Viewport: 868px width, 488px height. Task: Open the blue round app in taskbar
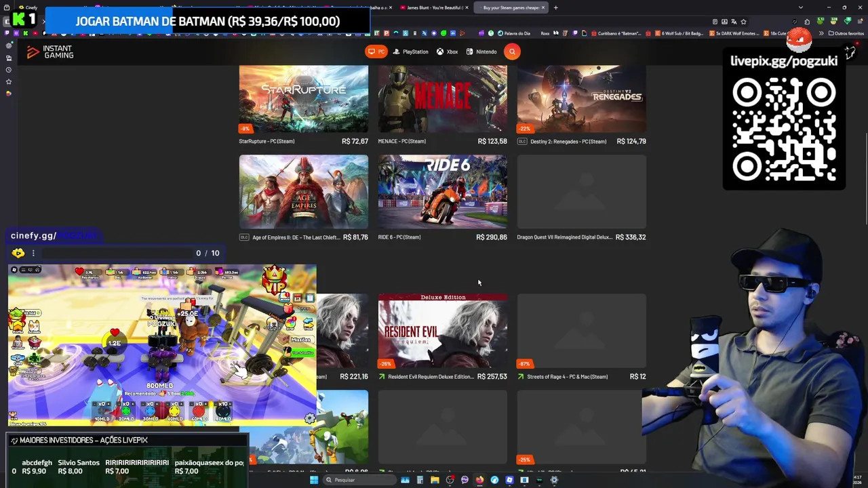pos(494,480)
